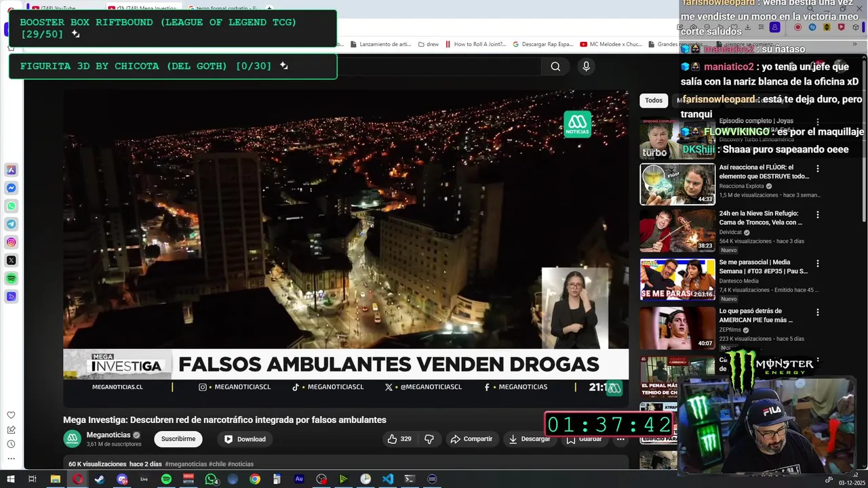Viewport: 868px width, 488px height.
Task: Open 'How to Roll A Joint?' bookmark
Action: click(x=474, y=44)
